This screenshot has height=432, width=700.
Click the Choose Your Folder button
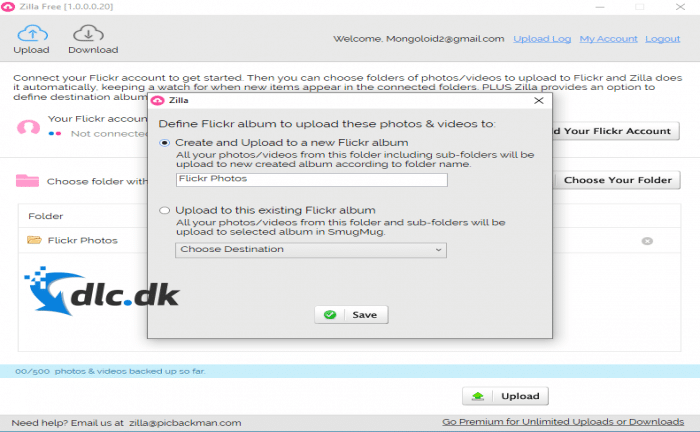click(617, 180)
